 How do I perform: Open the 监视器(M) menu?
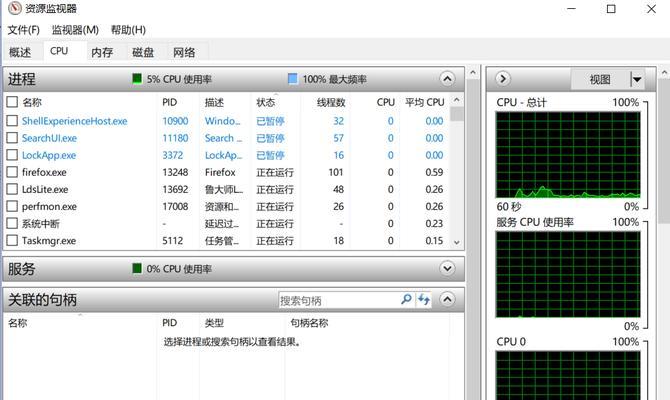tap(75, 30)
